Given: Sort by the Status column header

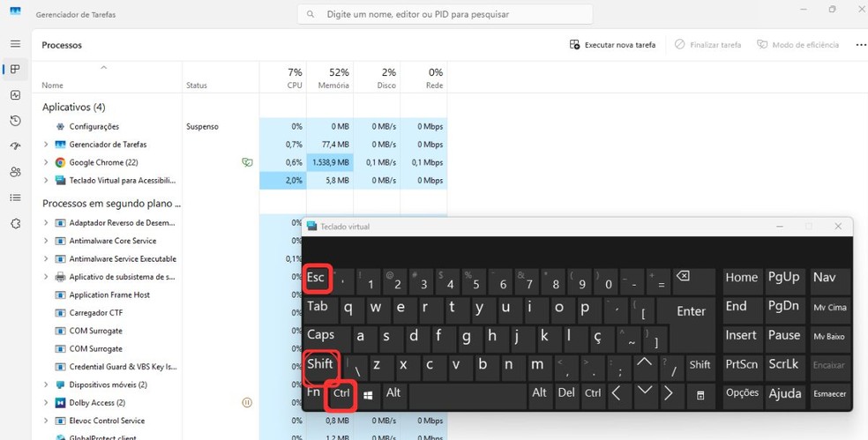Looking at the screenshot, I should pos(221,77).
